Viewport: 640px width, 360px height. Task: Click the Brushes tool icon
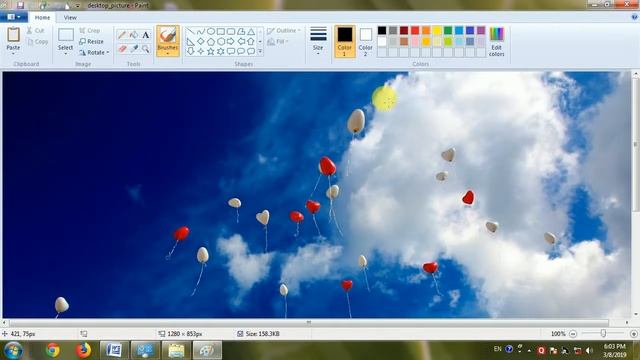pyautogui.click(x=168, y=36)
